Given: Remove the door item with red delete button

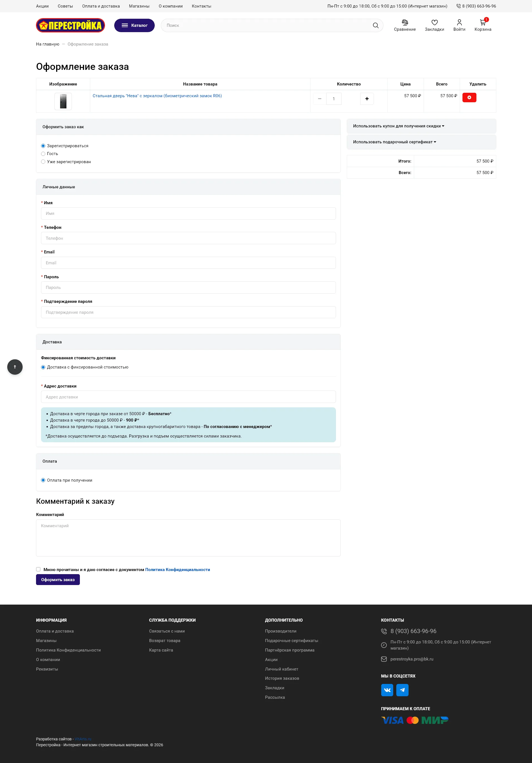Looking at the screenshot, I should tap(469, 98).
